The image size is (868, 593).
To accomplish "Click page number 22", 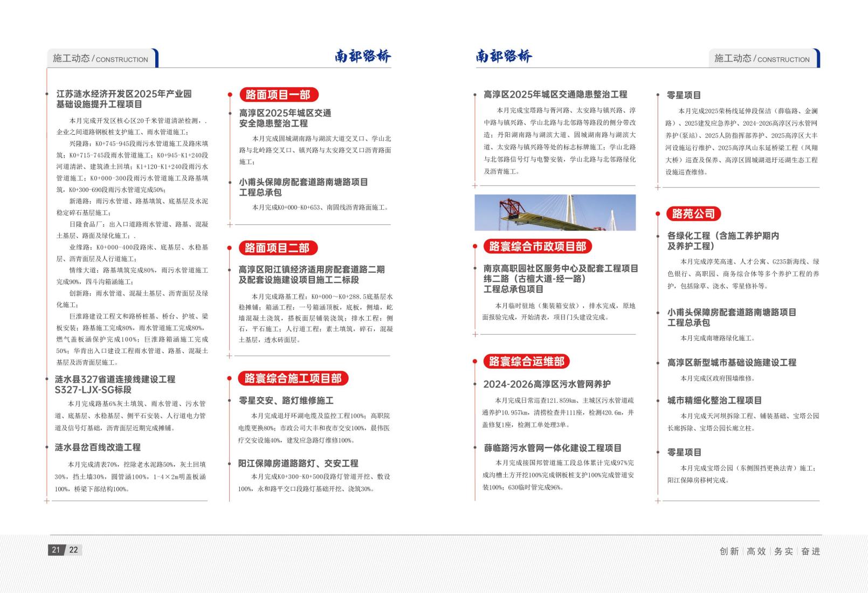I will [73, 550].
